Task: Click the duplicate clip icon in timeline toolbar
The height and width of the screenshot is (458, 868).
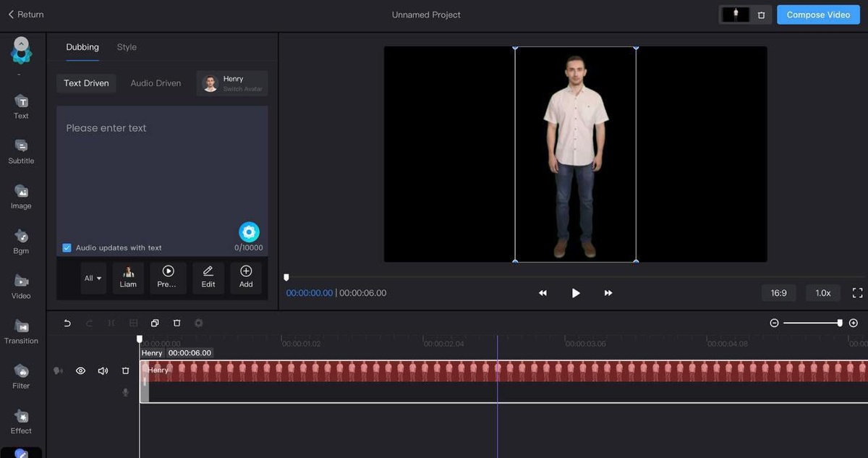Action: tap(155, 323)
